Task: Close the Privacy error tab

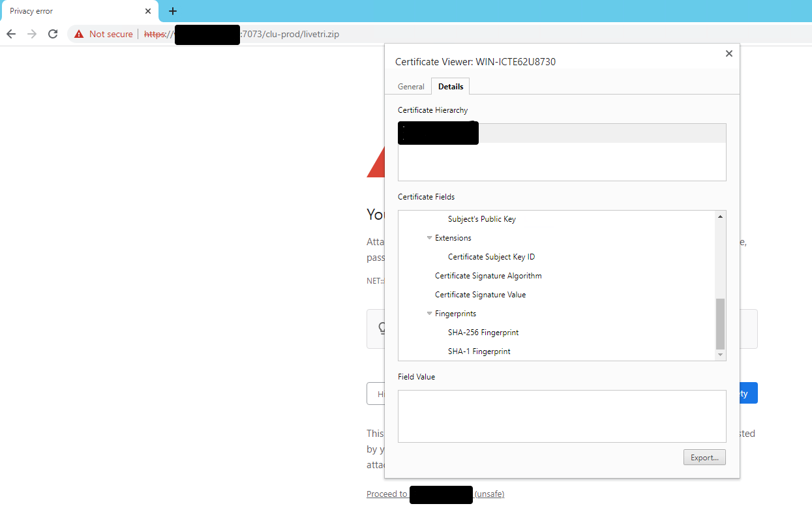Action: (148, 10)
